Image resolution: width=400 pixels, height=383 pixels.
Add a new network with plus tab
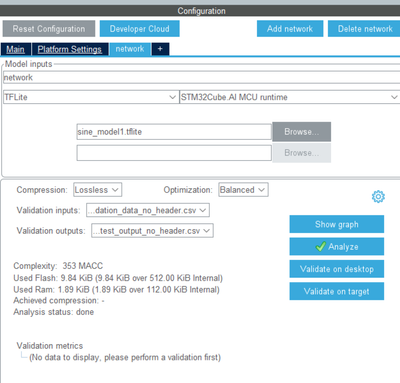pos(160,49)
